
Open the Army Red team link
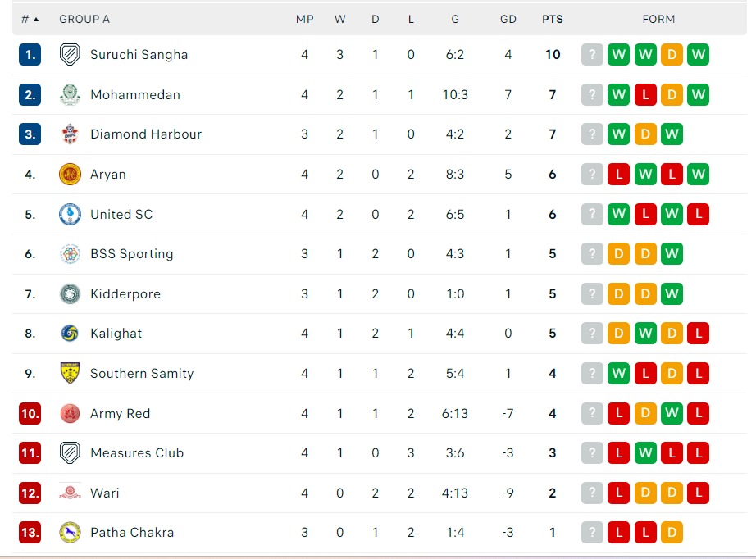coord(120,414)
